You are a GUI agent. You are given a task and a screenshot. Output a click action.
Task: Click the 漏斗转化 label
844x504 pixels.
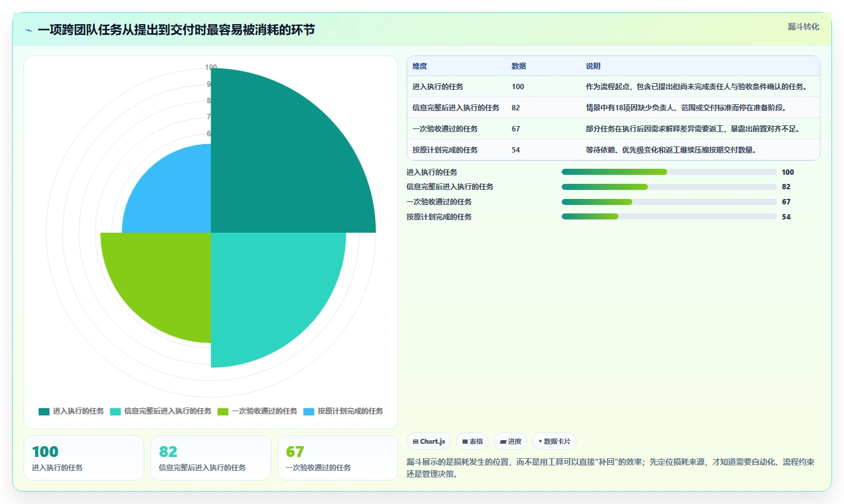(x=803, y=27)
